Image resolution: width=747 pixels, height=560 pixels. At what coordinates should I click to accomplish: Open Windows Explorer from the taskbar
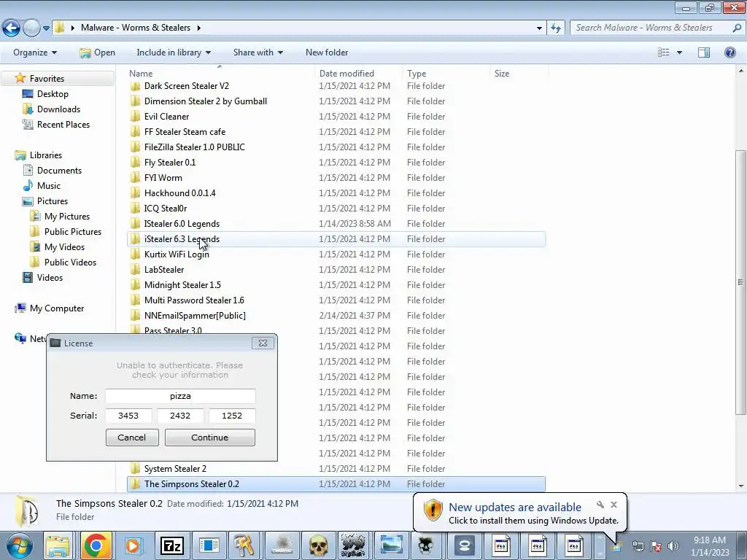coord(58,545)
